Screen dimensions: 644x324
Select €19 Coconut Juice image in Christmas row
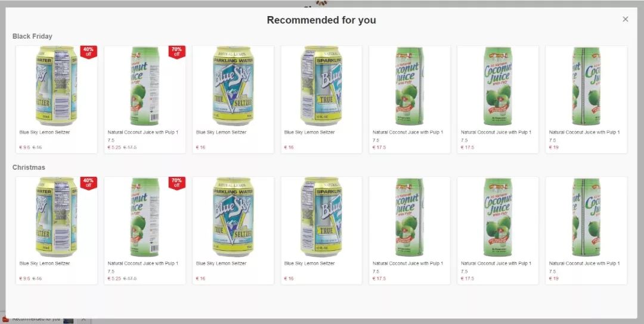point(586,217)
